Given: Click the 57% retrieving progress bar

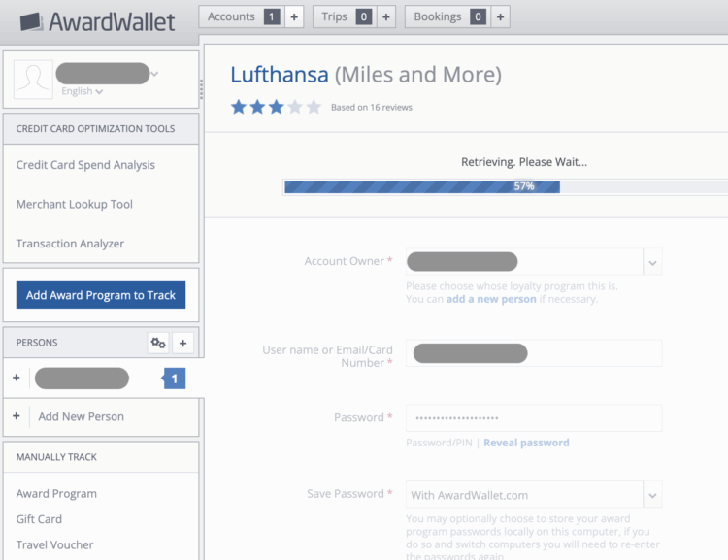Looking at the screenshot, I should point(506,187).
